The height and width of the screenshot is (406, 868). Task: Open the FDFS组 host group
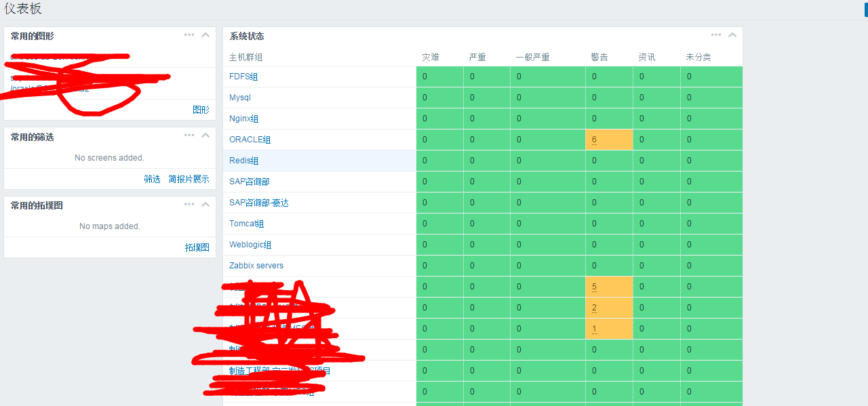pyautogui.click(x=243, y=77)
